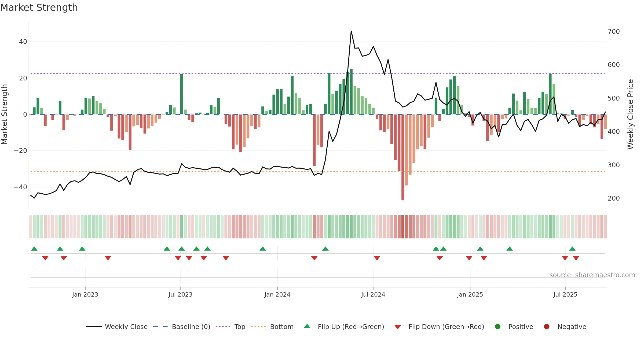This screenshot has width=644, height=362.
Task: Click the dark red Negative circle in the legend
Action: [547, 327]
